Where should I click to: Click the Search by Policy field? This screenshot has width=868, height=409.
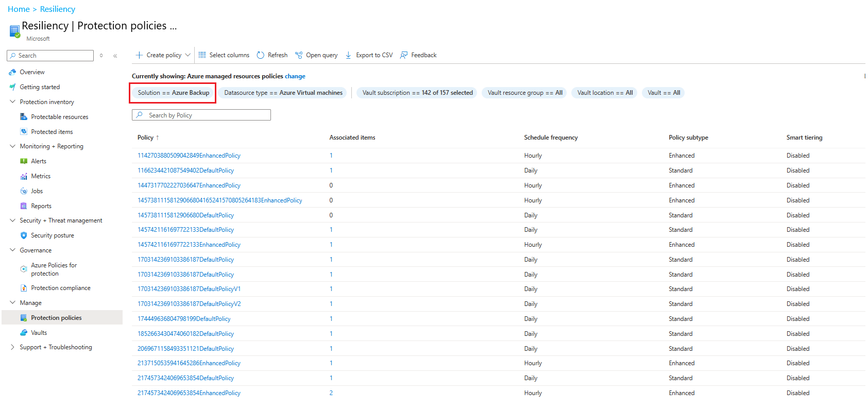pyautogui.click(x=201, y=115)
